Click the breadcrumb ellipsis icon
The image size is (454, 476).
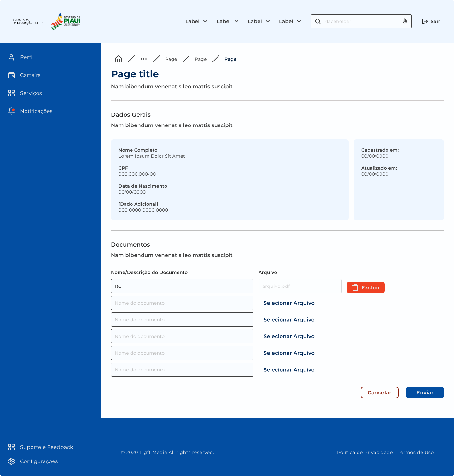point(144,59)
